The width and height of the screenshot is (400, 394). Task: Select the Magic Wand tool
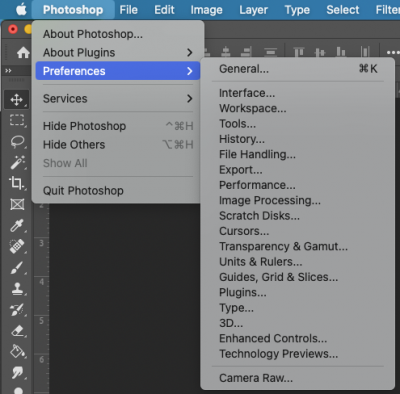[x=17, y=162]
